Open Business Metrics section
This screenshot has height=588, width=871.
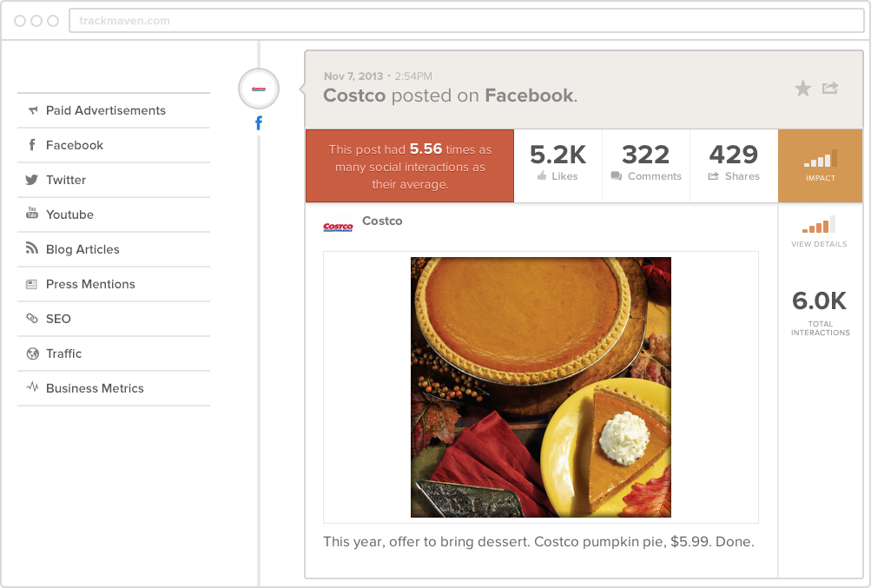coord(114,388)
